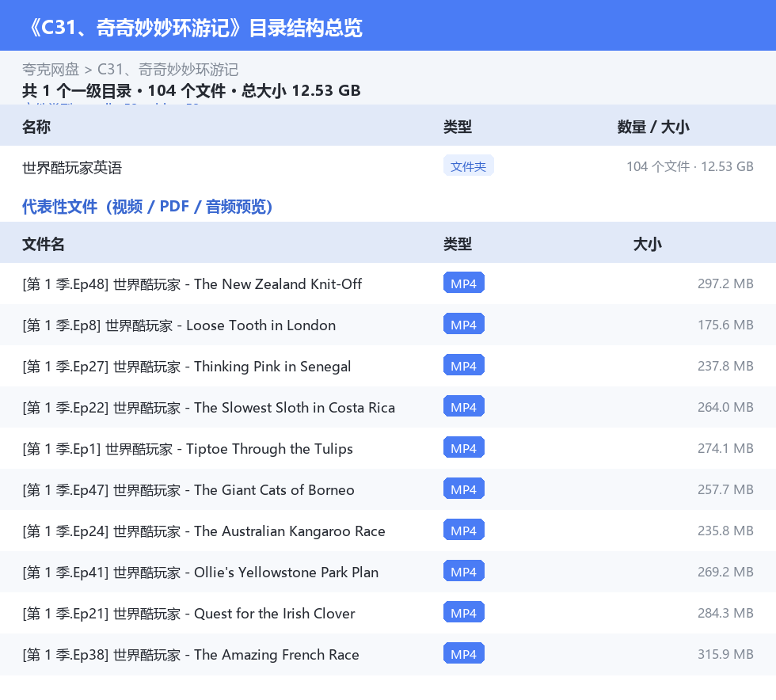Image resolution: width=776 pixels, height=700 pixels.
Task: Select the 269.2 MB size value
Action: [725, 571]
